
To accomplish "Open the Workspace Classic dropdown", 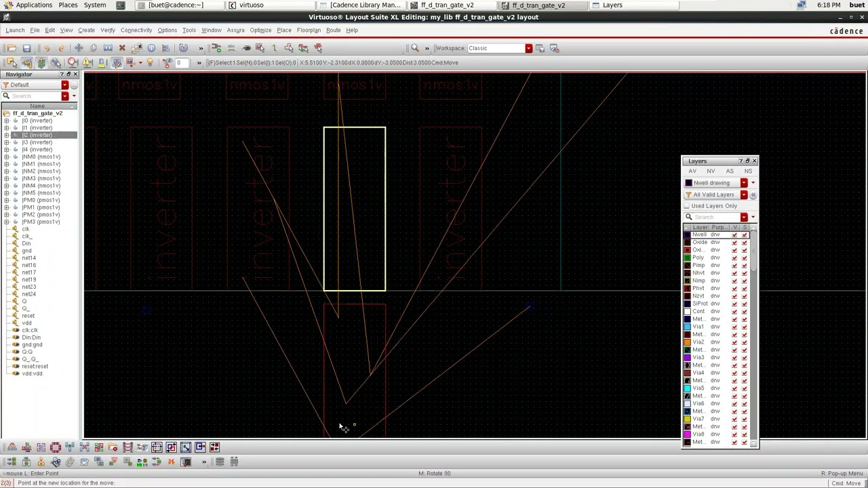I will click(x=528, y=48).
